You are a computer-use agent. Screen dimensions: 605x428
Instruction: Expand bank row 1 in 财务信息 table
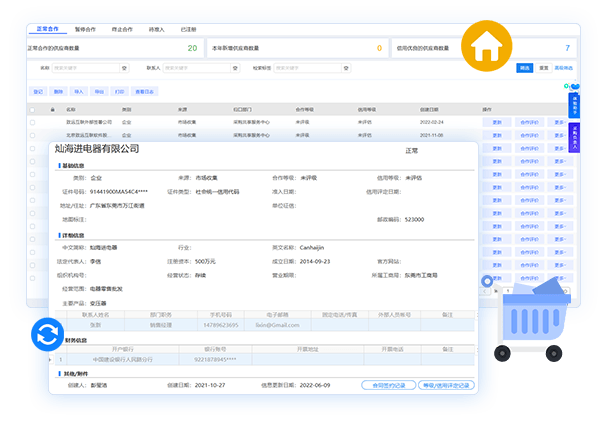pos(50,360)
